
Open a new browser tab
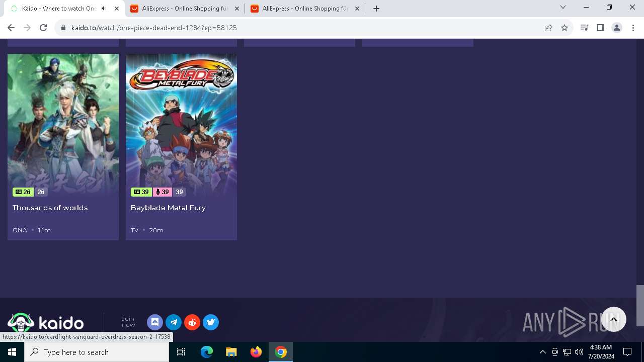376,9
